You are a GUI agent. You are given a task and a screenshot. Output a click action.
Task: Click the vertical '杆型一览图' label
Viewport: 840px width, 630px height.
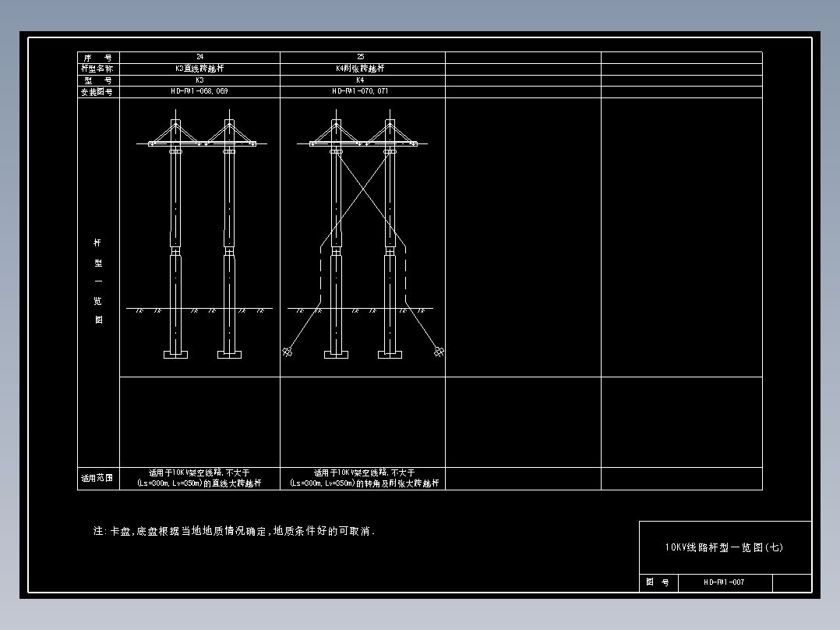pos(98,281)
